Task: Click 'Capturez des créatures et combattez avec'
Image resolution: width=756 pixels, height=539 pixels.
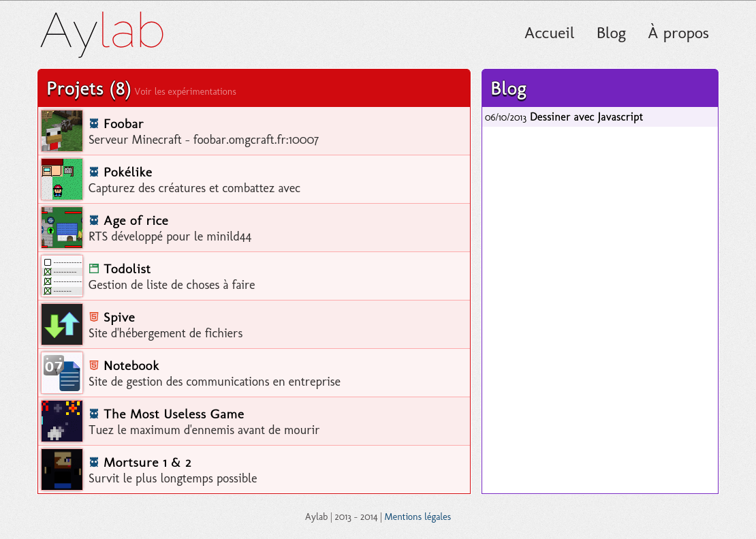Action: click(194, 188)
